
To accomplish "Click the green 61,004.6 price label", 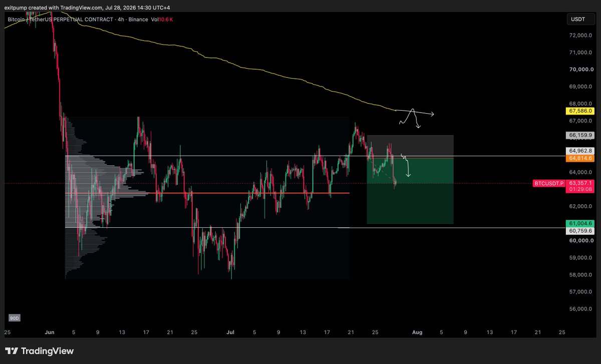I will point(579,223).
